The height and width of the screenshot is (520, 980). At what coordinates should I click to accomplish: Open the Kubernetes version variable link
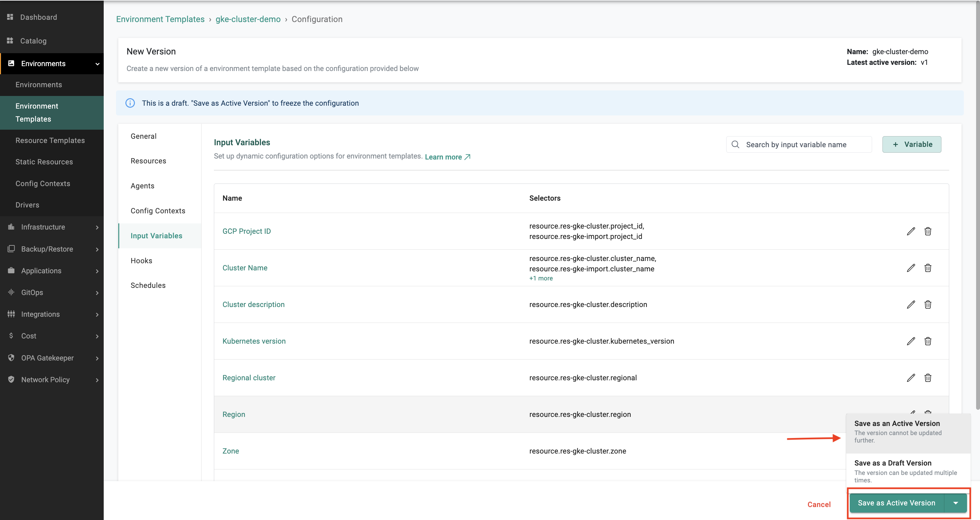point(254,341)
